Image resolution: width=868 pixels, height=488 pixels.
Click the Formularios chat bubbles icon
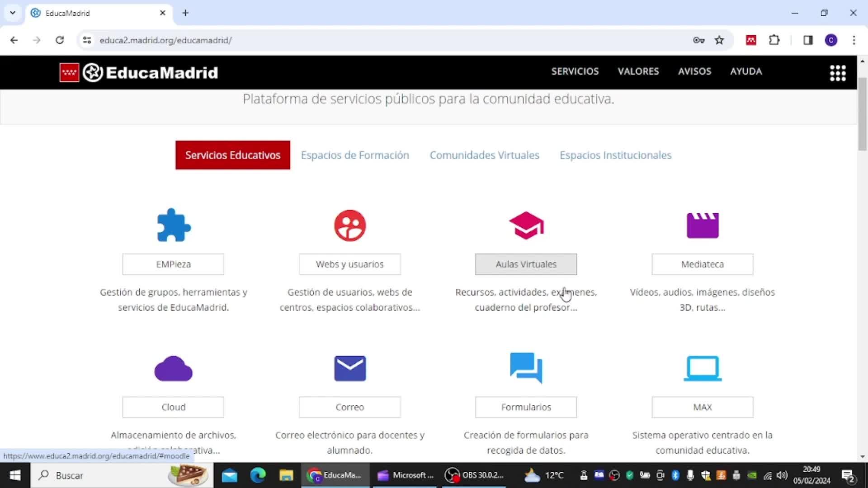526,368
